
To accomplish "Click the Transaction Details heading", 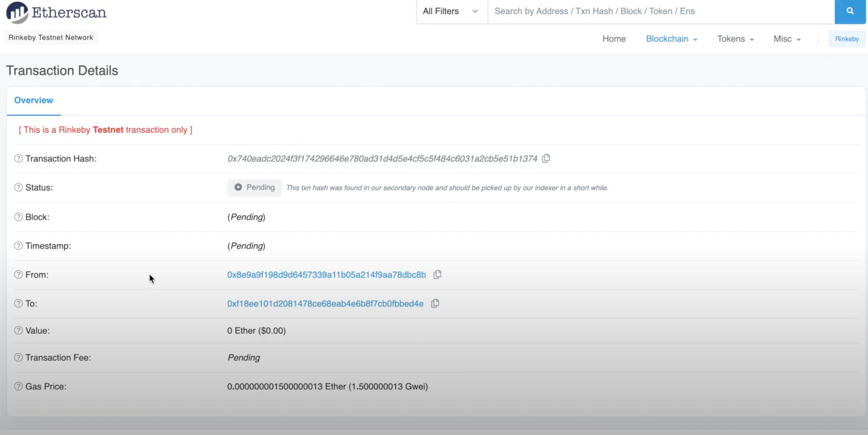I will (62, 71).
